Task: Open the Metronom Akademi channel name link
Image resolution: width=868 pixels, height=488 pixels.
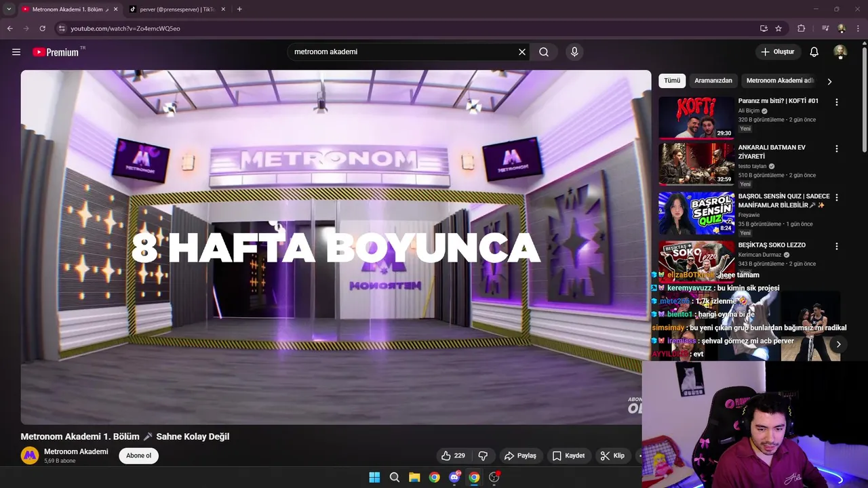Action: coord(76,452)
